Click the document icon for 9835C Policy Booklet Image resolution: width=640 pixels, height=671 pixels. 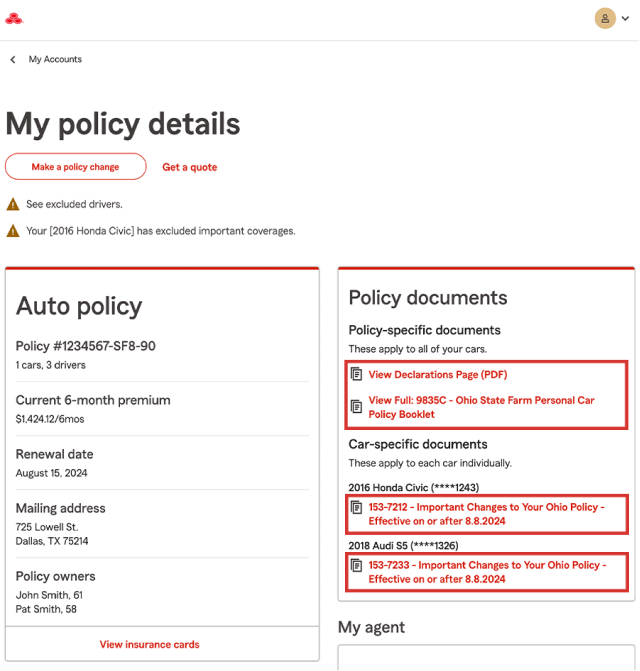[357, 406]
